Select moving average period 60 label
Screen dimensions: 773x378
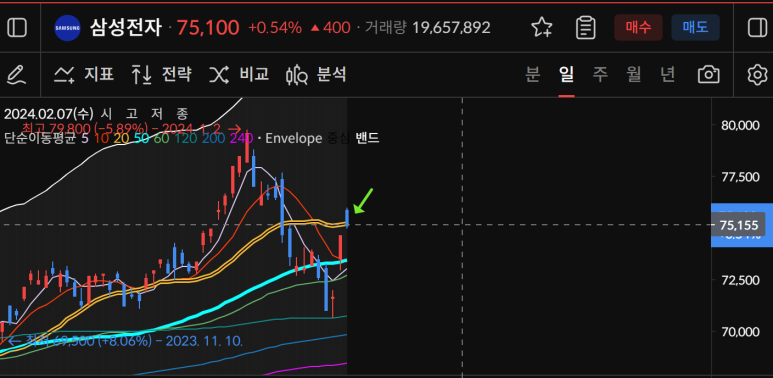click(x=161, y=138)
